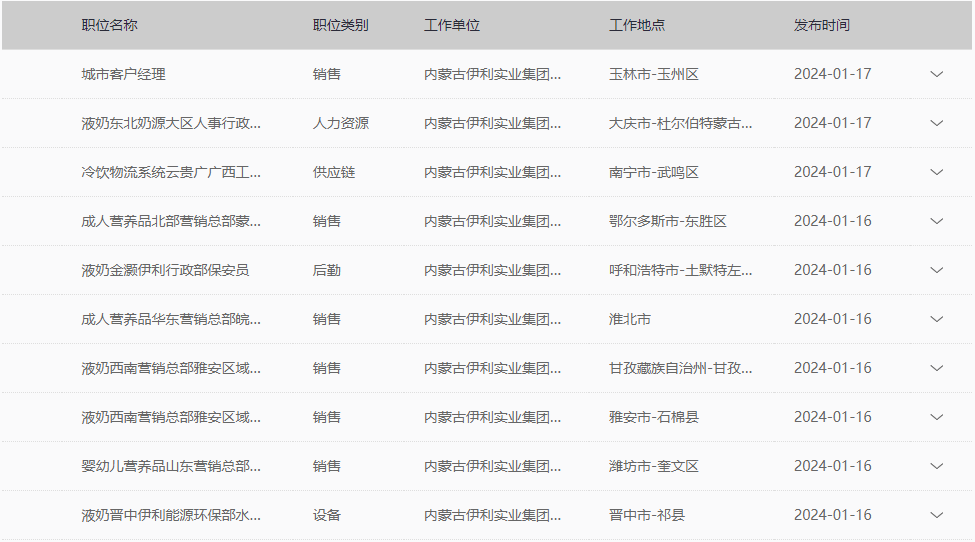Viewport: 975px width, 542px height.
Task: Expand the 液奶晋中伊利能源环保部水 row chevron
Action: (x=936, y=515)
